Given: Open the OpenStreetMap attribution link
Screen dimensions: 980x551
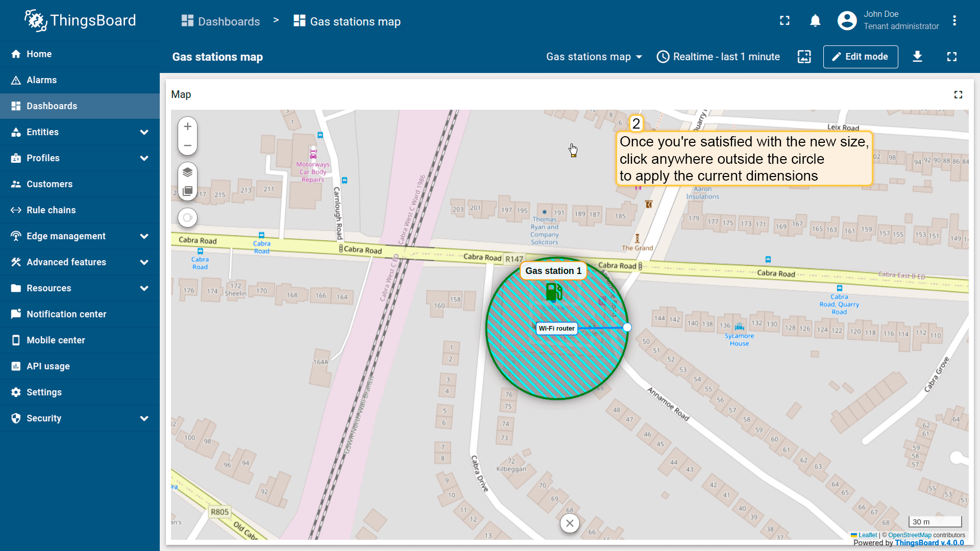Looking at the screenshot, I should click(x=910, y=535).
